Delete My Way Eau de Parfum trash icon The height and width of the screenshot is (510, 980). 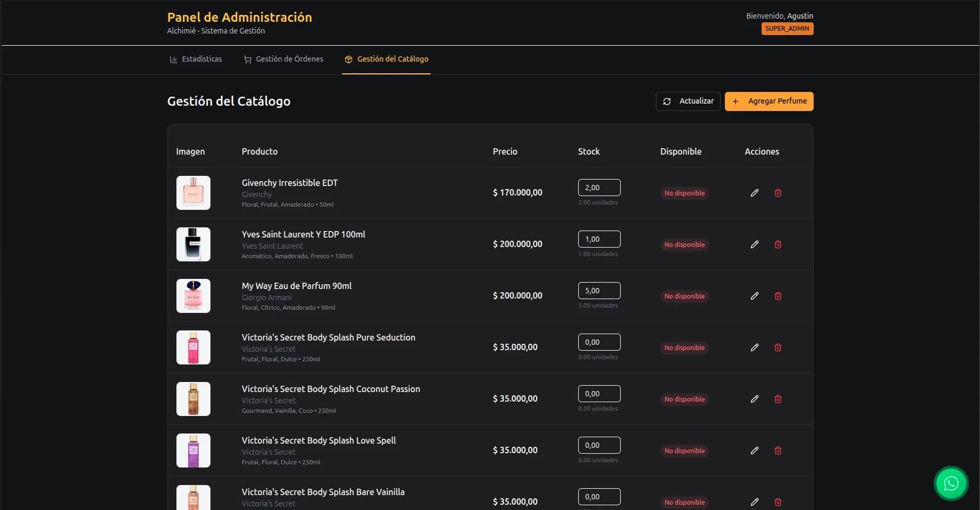point(778,296)
